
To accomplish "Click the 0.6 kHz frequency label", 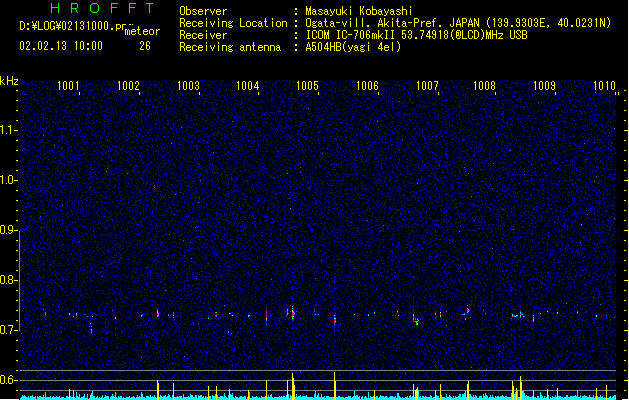I will (8, 380).
